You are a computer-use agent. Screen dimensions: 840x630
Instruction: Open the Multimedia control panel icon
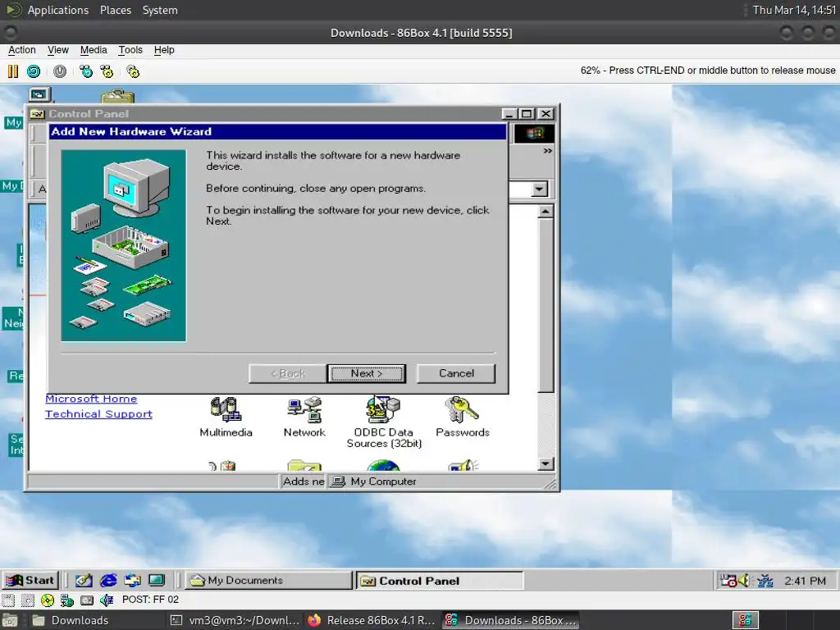[x=226, y=417]
